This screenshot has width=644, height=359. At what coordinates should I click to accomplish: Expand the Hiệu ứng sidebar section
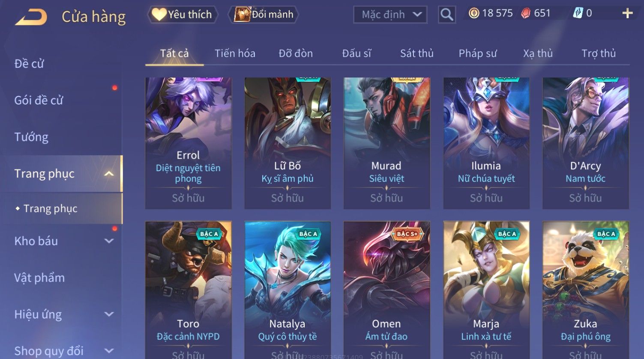pos(109,314)
